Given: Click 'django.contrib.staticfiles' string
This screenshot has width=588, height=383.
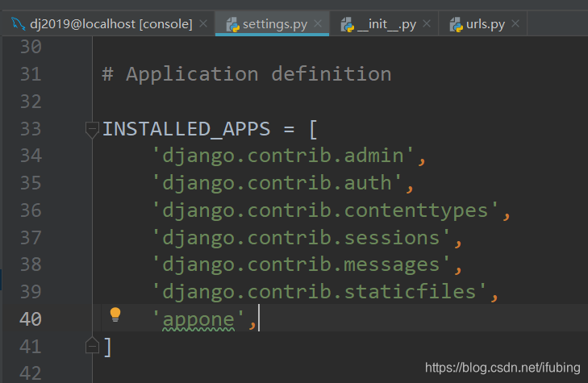Looking at the screenshot, I should click(x=319, y=292).
